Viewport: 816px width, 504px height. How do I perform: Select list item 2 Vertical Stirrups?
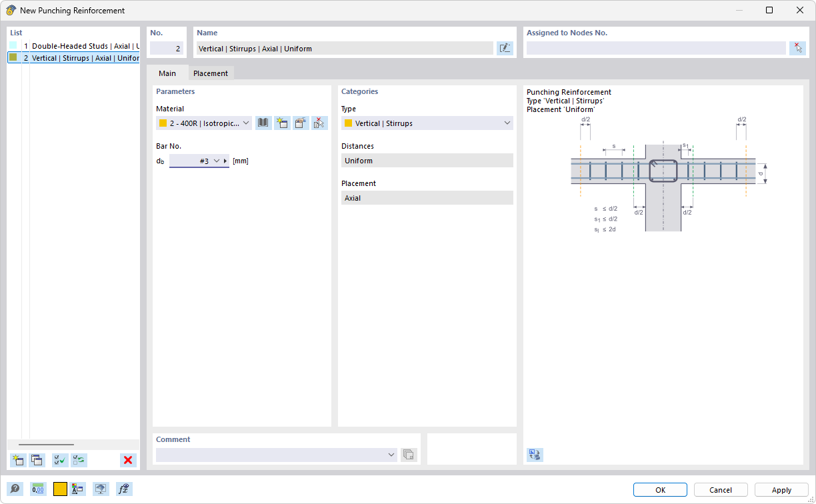coord(73,58)
